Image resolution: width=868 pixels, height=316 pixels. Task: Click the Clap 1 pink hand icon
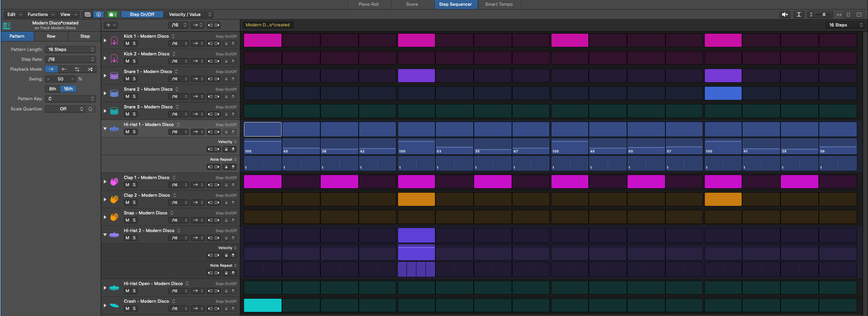(x=114, y=182)
